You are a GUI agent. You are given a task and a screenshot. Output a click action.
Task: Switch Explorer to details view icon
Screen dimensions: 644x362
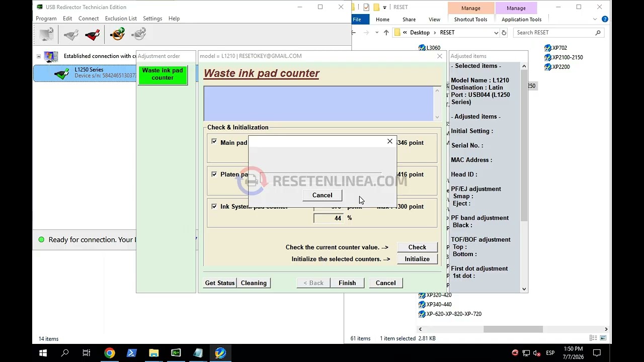tap(593, 338)
